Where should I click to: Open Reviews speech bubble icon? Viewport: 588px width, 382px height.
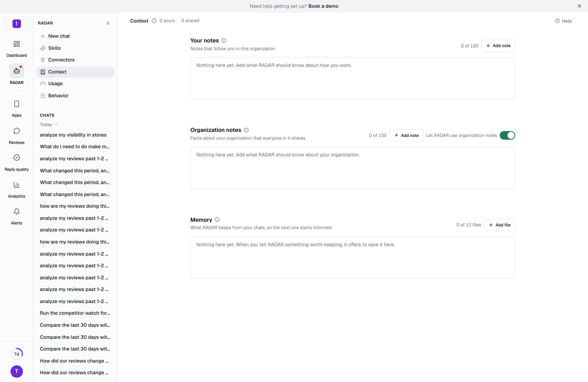point(17,131)
